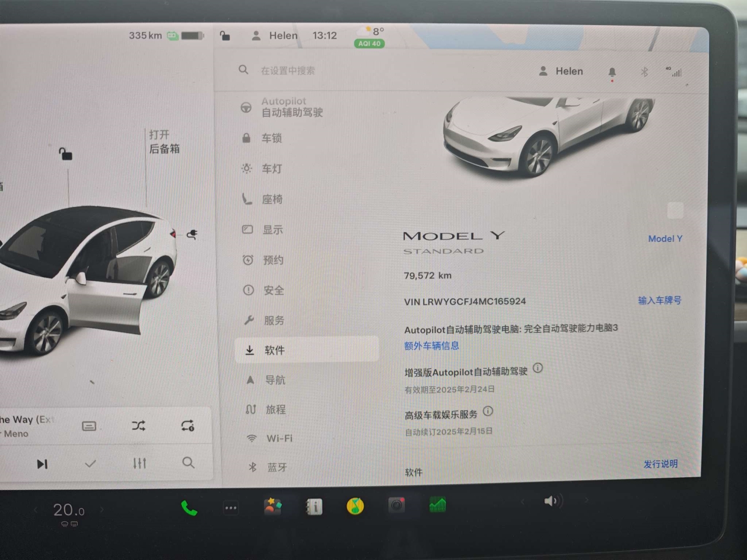Image resolution: width=747 pixels, height=560 pixels.
Task: Toggle repeat-one mode
Action: point(187,425)
